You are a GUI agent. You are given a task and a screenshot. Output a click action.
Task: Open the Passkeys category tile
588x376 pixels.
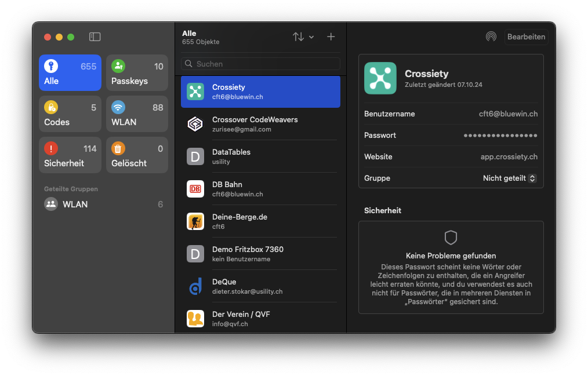point(137,72)
